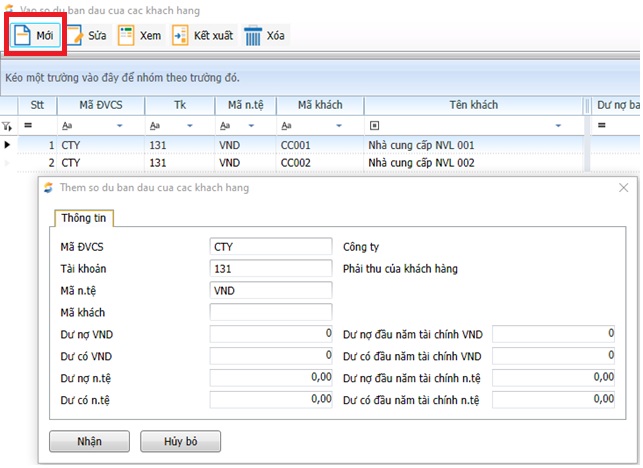
Task: Click the Sửa (Edit) pencil icon
Action: 77,36
